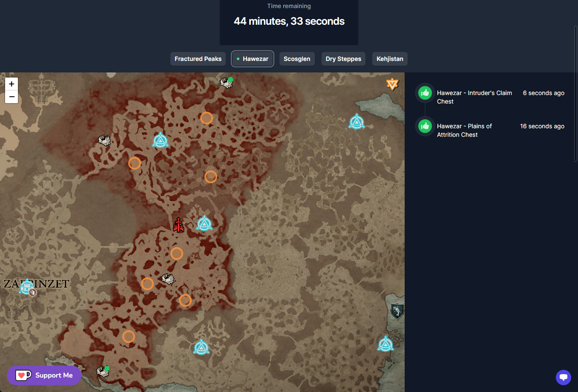578x392 pixels.
Task: Select the chest with green dot at the map's top
Action: [226, 82]
